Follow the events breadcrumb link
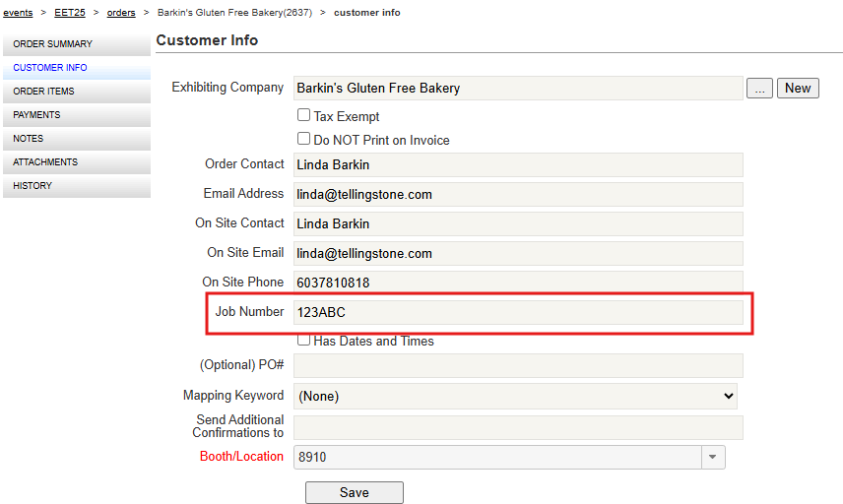Image resolution: width=843 pixels, height=504 pixels. pyautogui.click(x=18, y=13)
